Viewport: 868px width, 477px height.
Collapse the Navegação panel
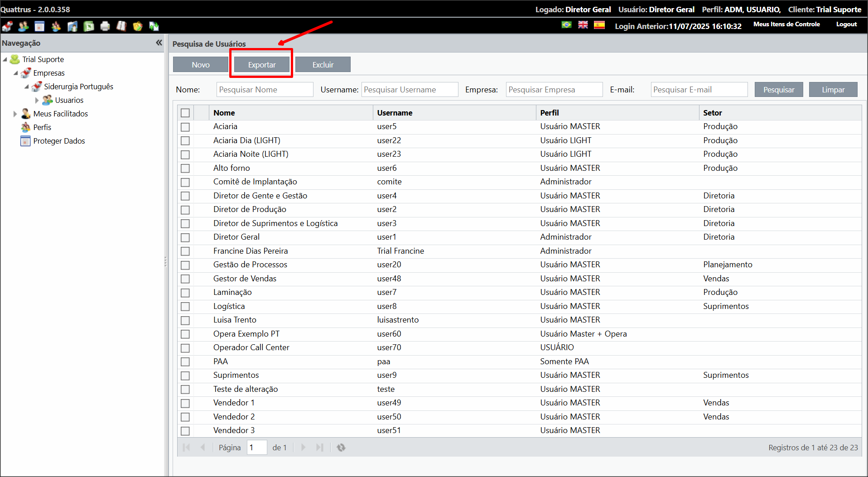(x=159, y=43)
